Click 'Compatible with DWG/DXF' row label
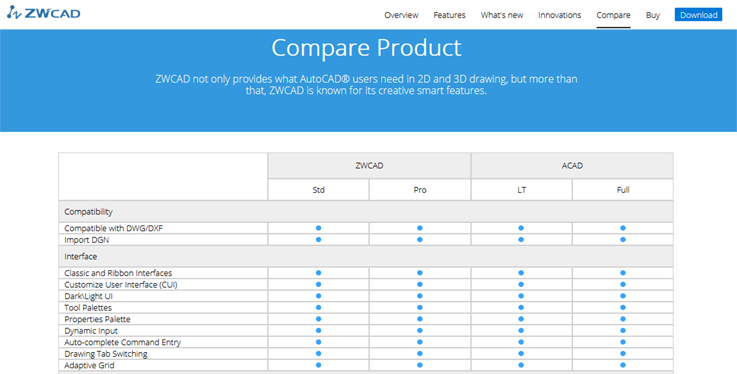737x374 pixels. coord(114,228)
